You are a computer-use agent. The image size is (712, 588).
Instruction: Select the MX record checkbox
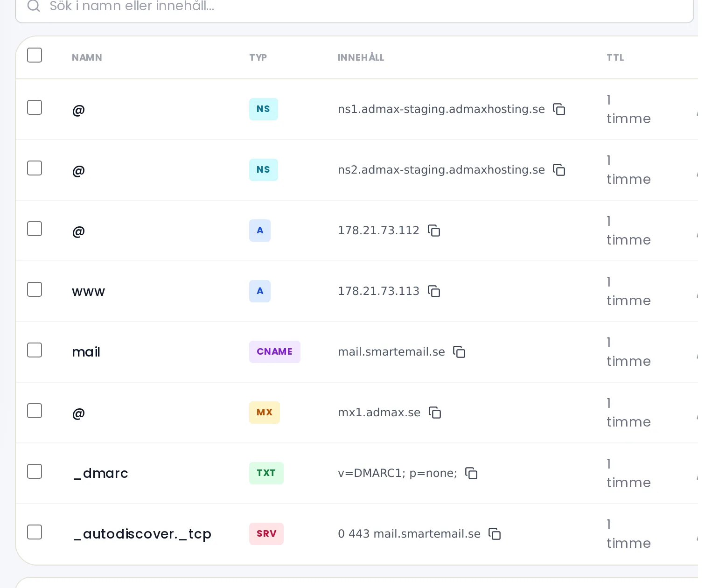(x=35, y=411)
